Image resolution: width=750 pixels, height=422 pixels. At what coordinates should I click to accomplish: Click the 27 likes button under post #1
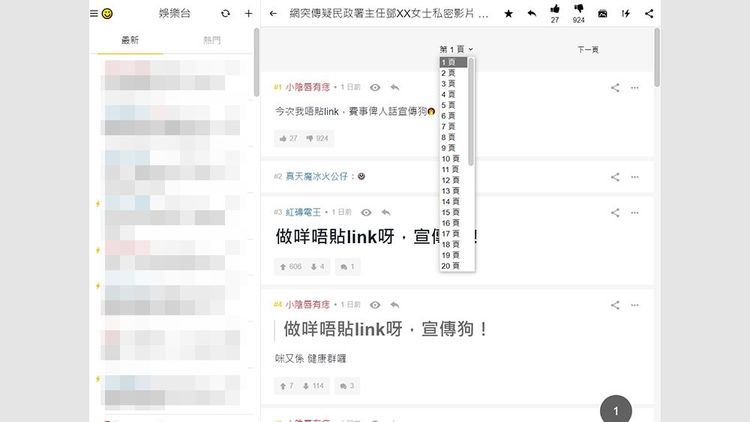(x=288, y=138)
